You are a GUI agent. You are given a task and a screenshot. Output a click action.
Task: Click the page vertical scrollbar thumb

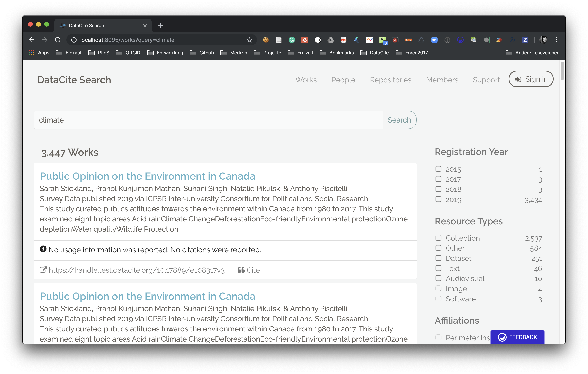point(562,71)
